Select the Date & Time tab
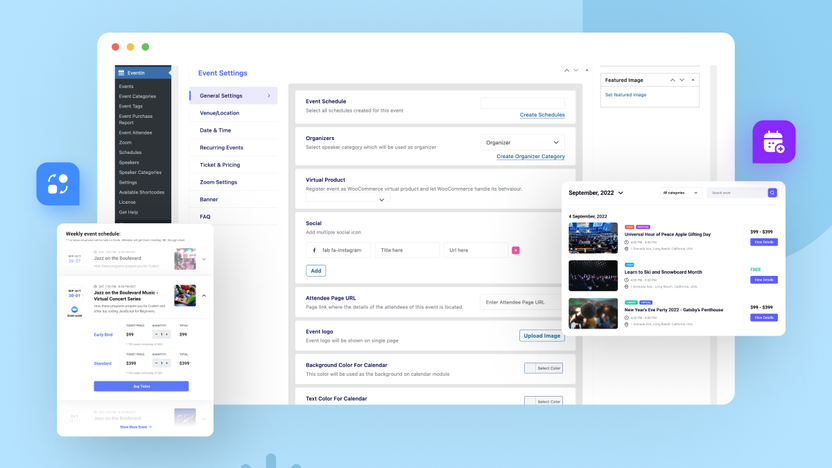832x468 pixels. point(233,130)
